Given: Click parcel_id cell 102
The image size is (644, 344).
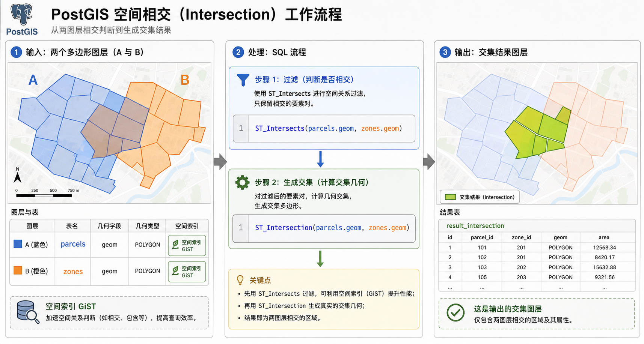Looking at the screenshot, I should pyautogui.click(x=482, y=257).
